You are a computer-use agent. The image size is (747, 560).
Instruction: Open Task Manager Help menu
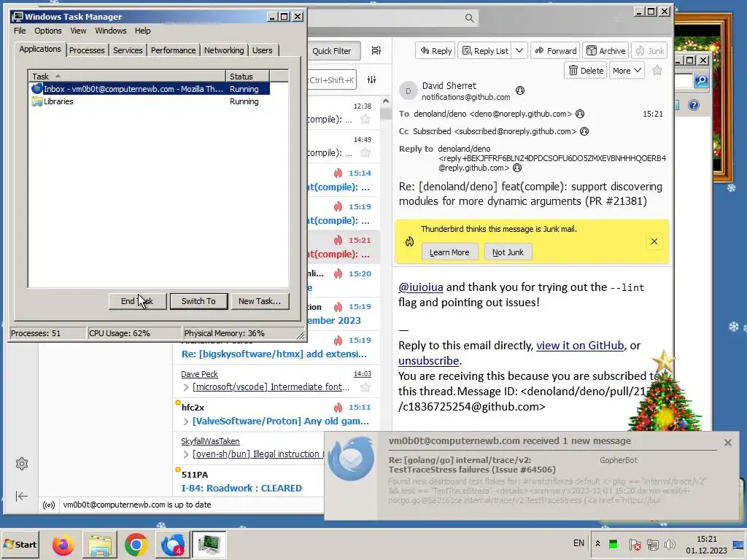click(142, 31)
